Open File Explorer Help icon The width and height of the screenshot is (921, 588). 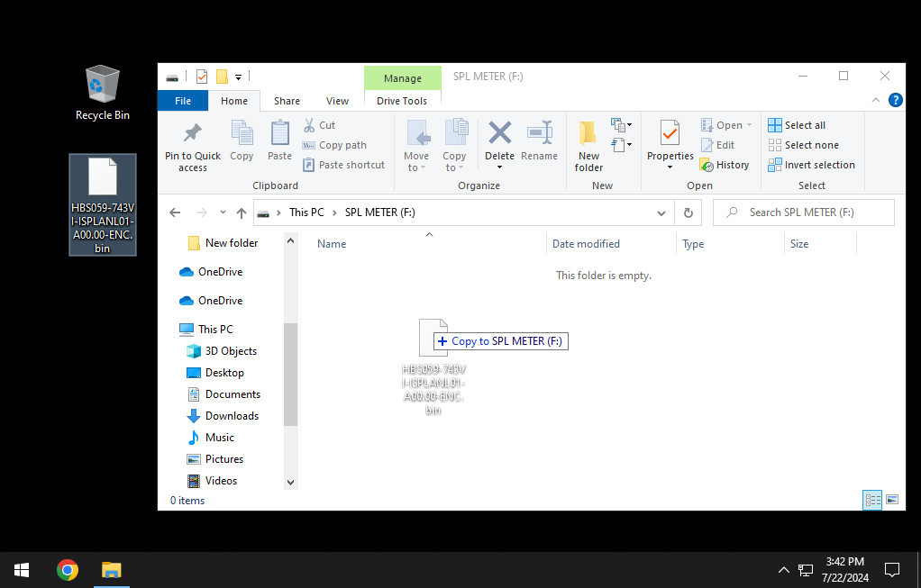pyautogui.click(x=895, y=100)
